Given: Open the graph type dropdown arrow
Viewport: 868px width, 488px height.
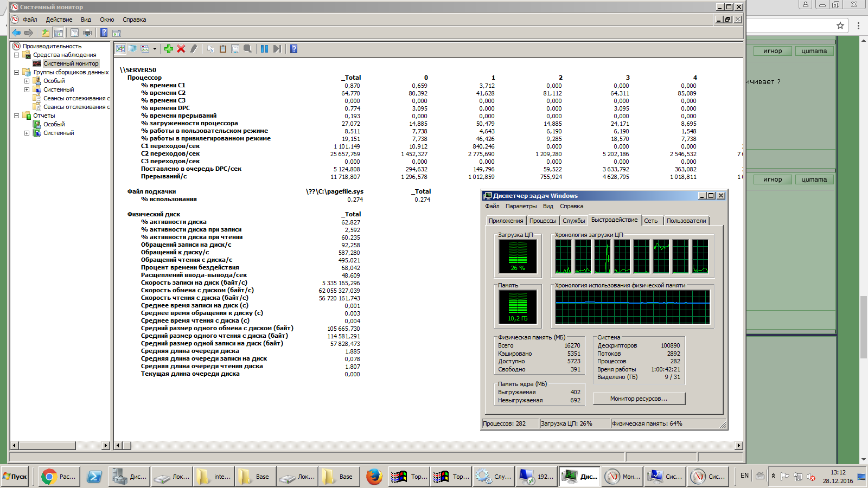Looking at the screenshot, I should click(155, 49).
